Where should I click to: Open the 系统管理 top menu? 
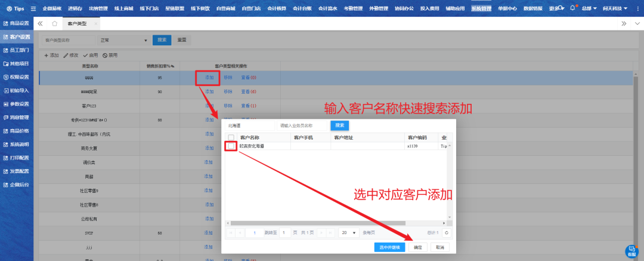tap(481, 9)
